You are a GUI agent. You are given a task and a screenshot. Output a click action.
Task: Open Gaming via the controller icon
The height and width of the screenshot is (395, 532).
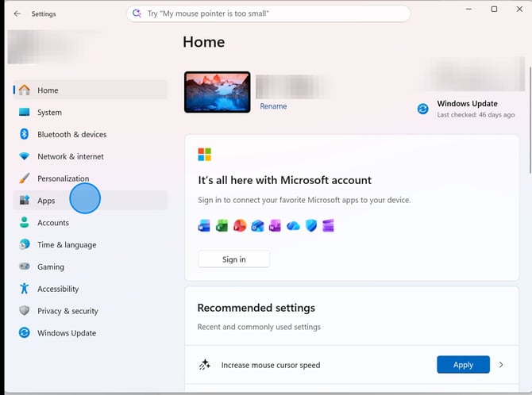(x=24, y=267)
